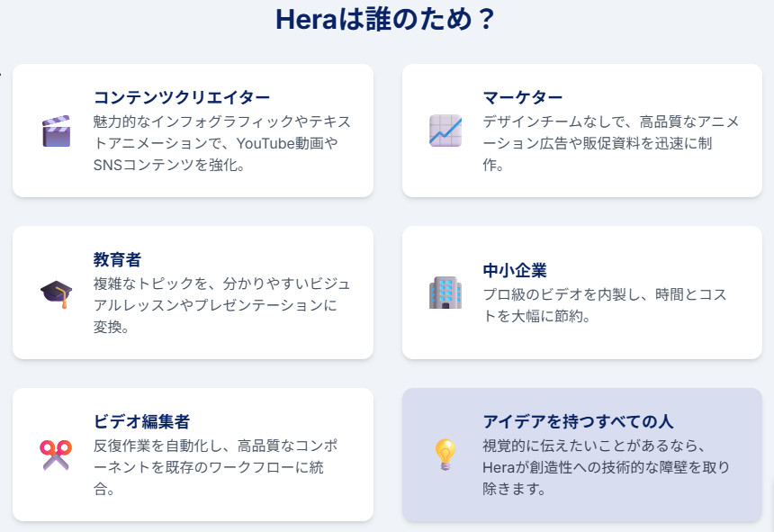Select the マーケター heading

(x=523, y=97)
